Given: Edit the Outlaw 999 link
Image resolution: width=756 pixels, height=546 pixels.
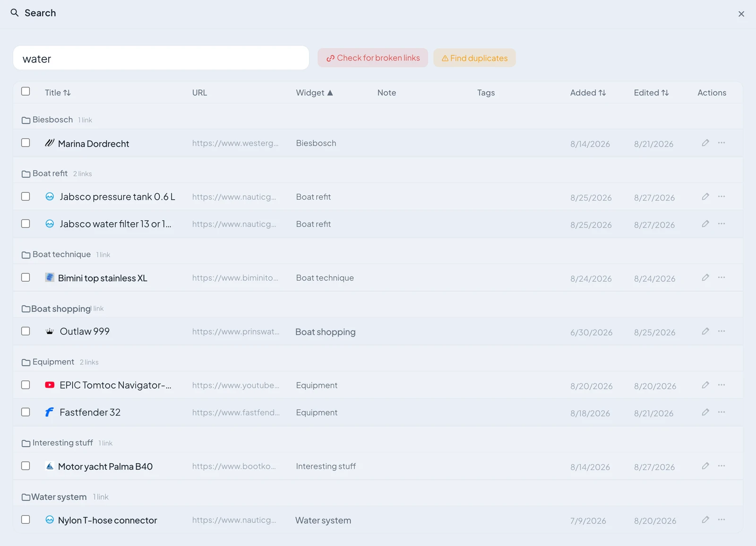Looking at the screenshot, I should (705, 331).
